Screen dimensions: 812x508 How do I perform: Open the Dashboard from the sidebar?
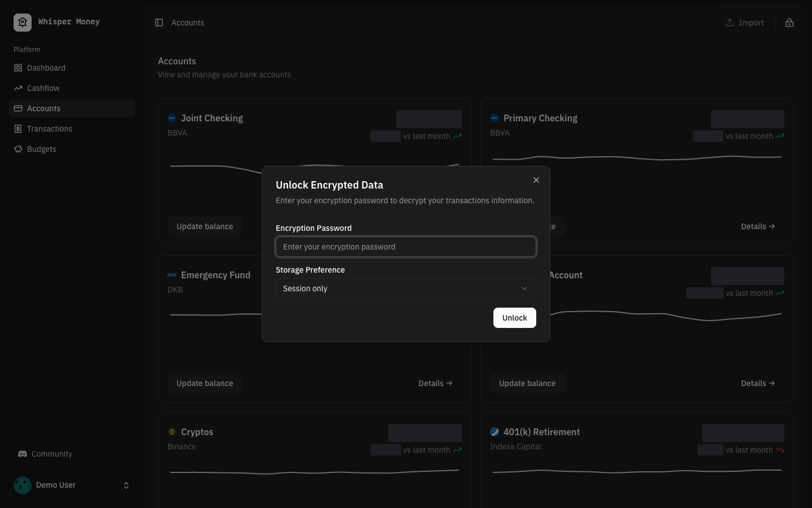coord(46,68)
